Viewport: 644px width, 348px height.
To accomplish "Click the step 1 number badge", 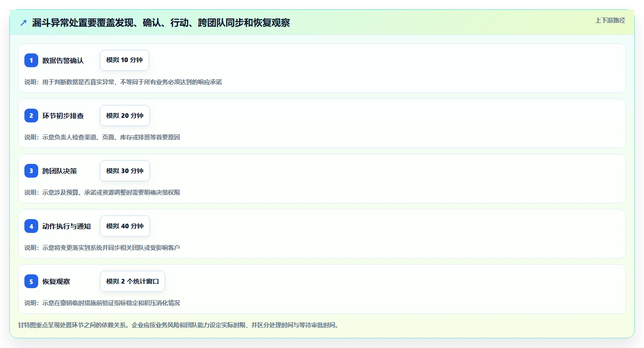I will pos(31,60).
